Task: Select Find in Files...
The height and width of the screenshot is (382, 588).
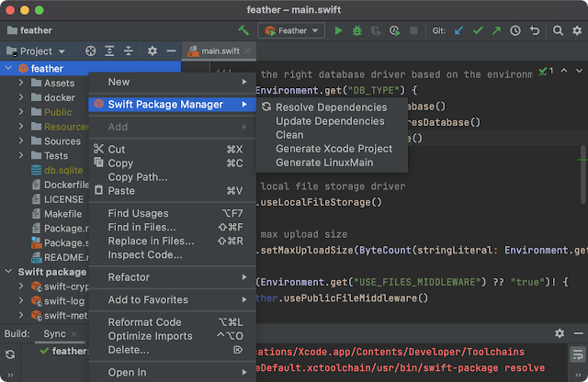Action: [x=173, y=227]
